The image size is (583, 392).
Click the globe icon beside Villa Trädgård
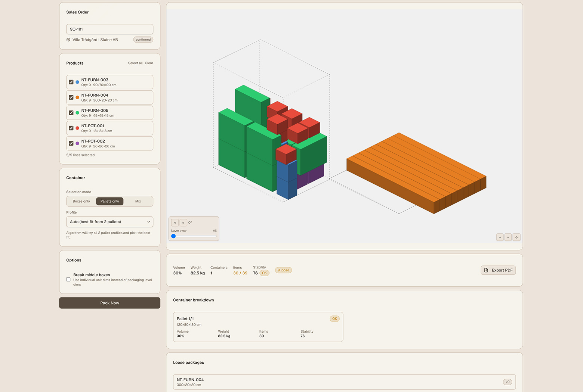[68, 40]
